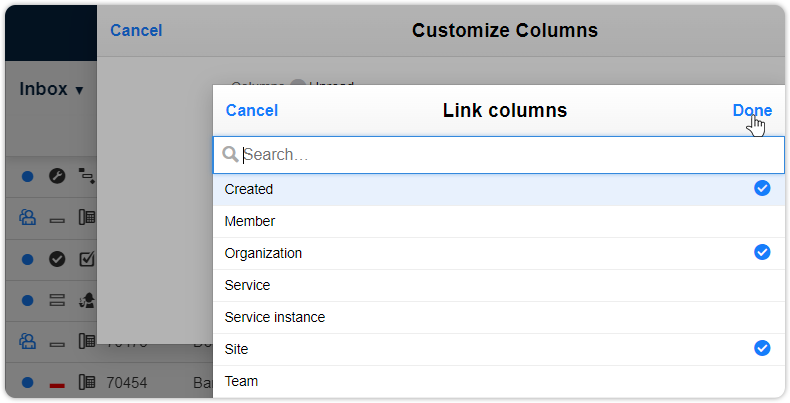
Task: Select the Member column option
Action: pos(499,221)
